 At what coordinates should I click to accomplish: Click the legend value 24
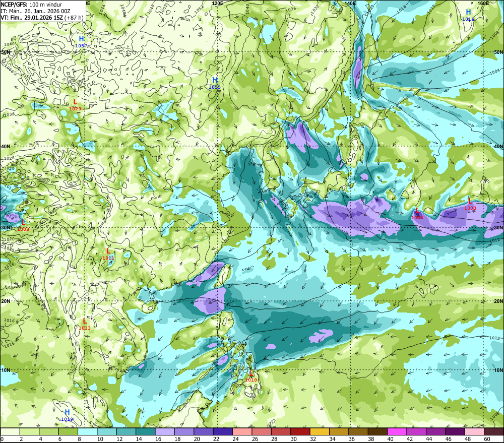coord(235,439)
